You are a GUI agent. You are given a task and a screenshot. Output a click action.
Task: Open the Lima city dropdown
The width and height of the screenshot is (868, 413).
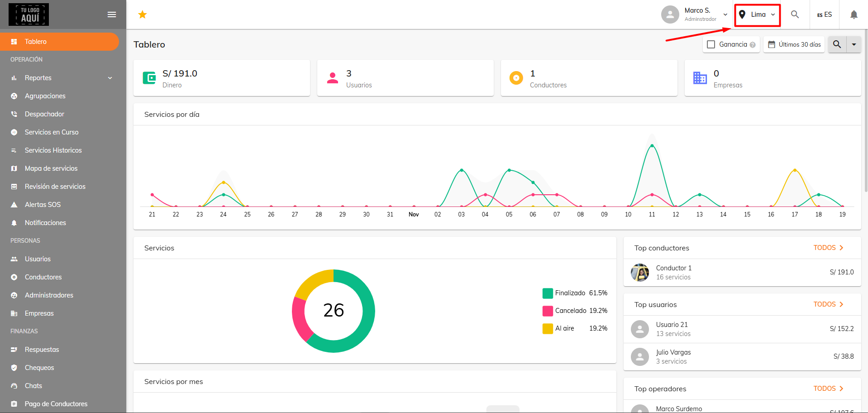(758, 15)
